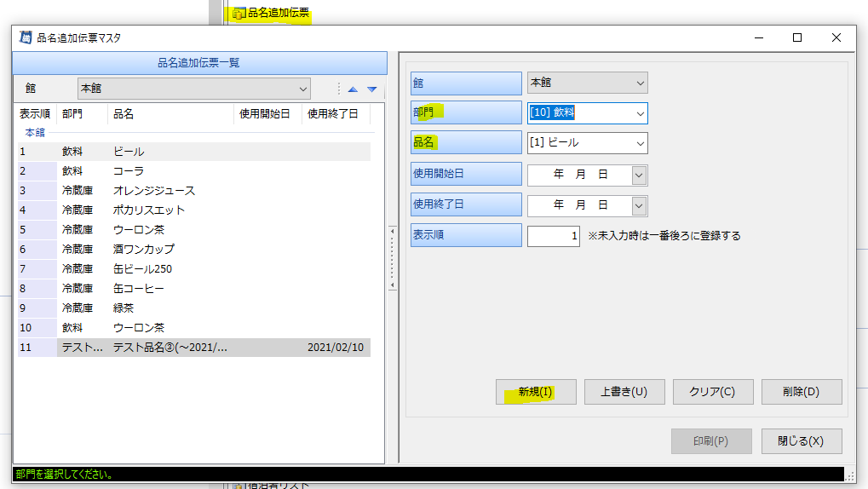Click the 表示順 number input field
The image size is (868, 489).
[x=553, y=236]
